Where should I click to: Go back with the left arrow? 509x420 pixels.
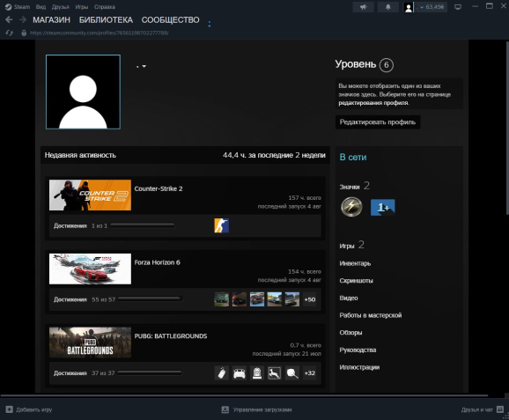[9, 19]
